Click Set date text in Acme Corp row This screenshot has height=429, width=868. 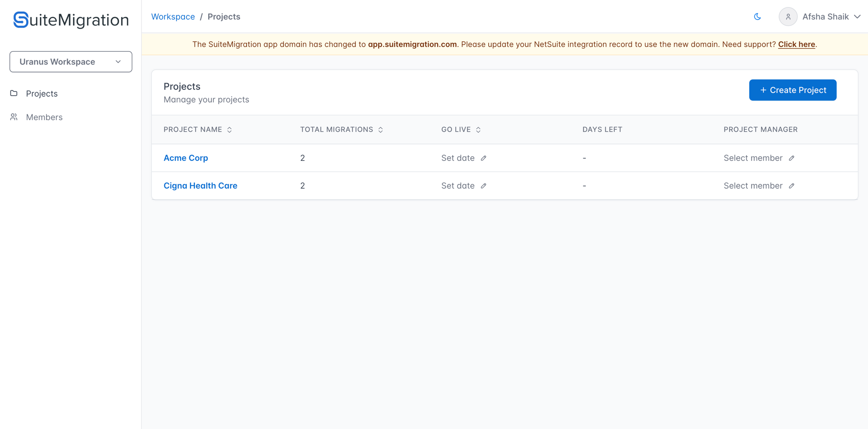click(458, 158)
